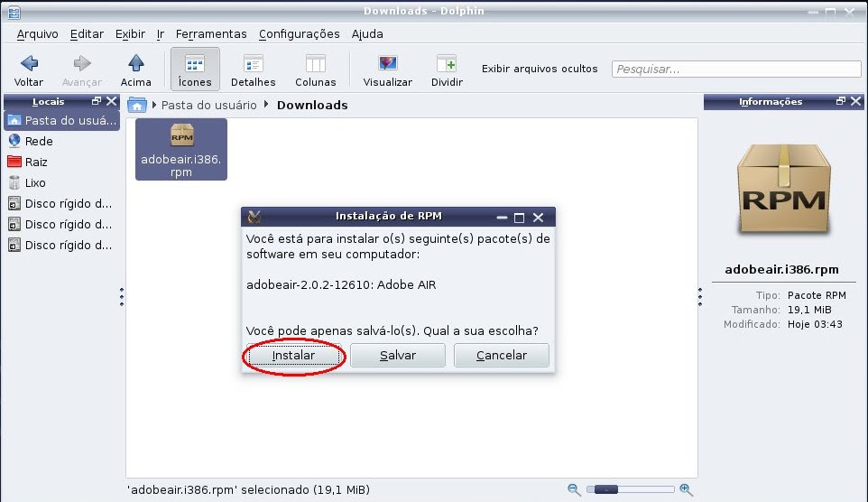The width and height of the screenshot is (868, 502).
Task: Click the zoom in magnifier icon
Action: 686,489
